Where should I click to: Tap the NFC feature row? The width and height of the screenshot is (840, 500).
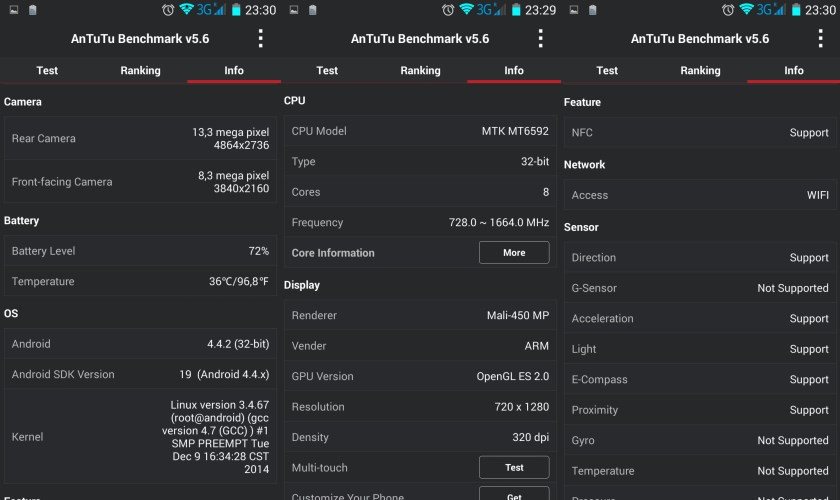700,133
